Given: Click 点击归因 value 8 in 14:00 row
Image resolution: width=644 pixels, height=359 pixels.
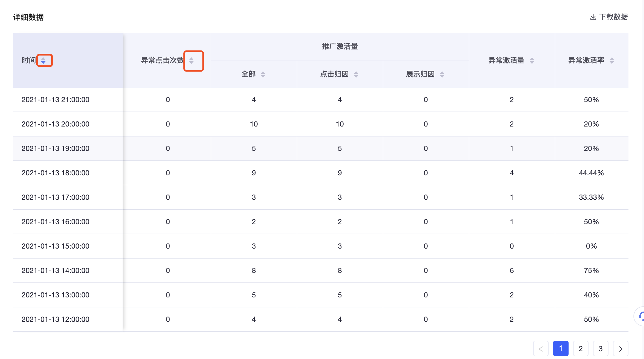Looking at the screenshot, I should tap(340, 271).
